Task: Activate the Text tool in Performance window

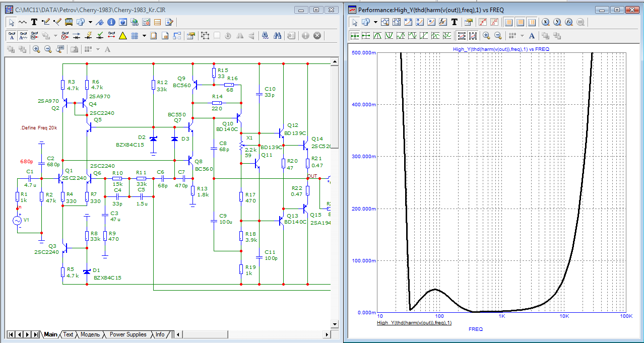Action: coord(455,22)
